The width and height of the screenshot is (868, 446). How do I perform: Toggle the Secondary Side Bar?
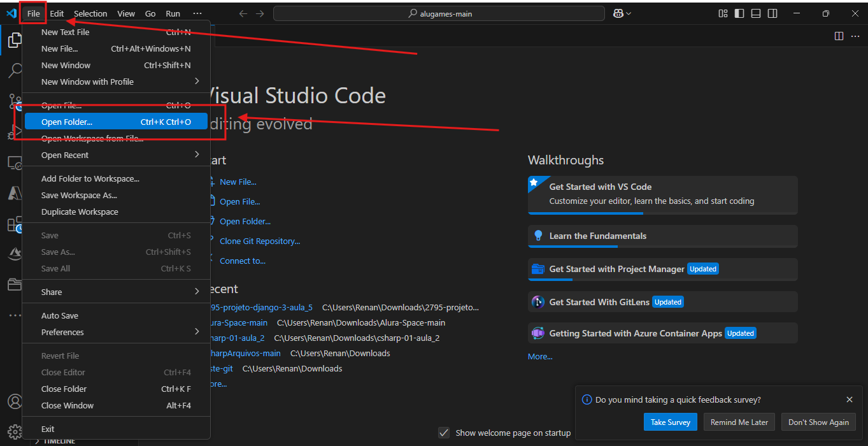(772, 13)
